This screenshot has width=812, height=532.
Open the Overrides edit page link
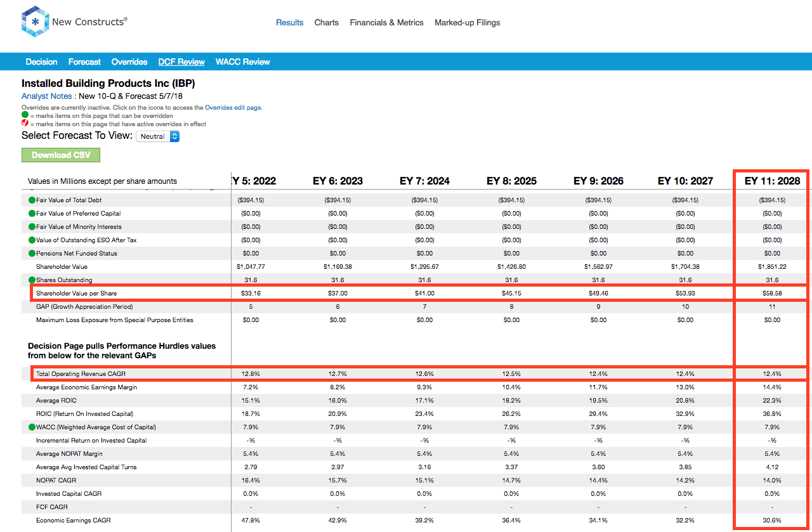233,108
